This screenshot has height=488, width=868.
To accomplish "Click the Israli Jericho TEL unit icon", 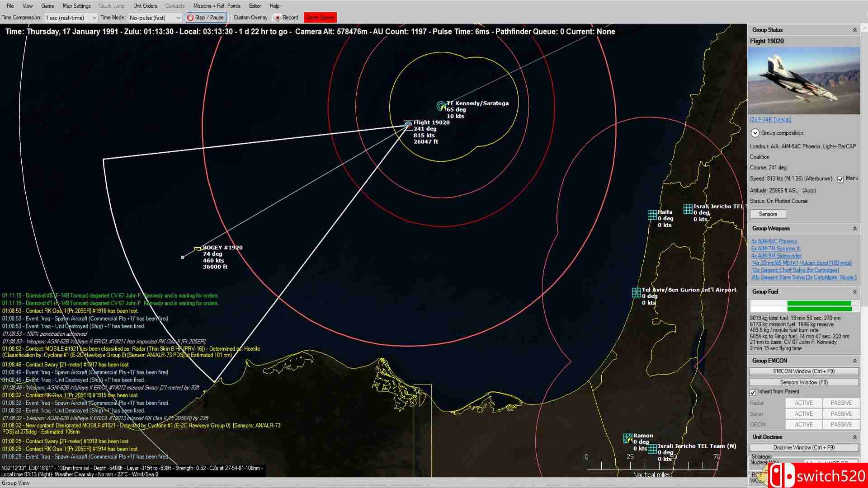I will [x=688, y=209].
